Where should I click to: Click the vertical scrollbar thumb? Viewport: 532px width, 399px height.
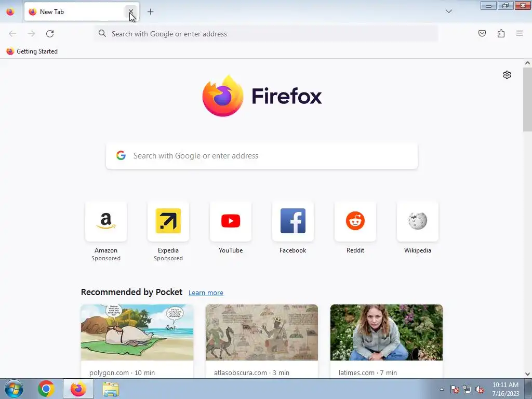click(527, 99)
